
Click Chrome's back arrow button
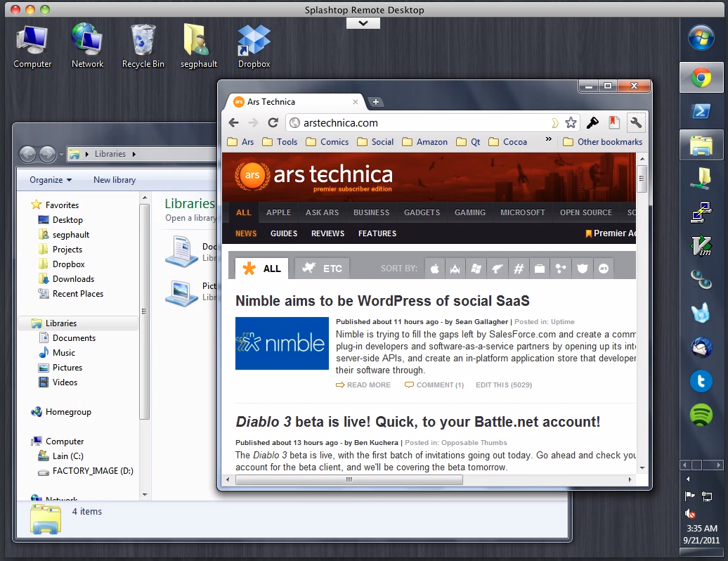click(x=234, y=122)
